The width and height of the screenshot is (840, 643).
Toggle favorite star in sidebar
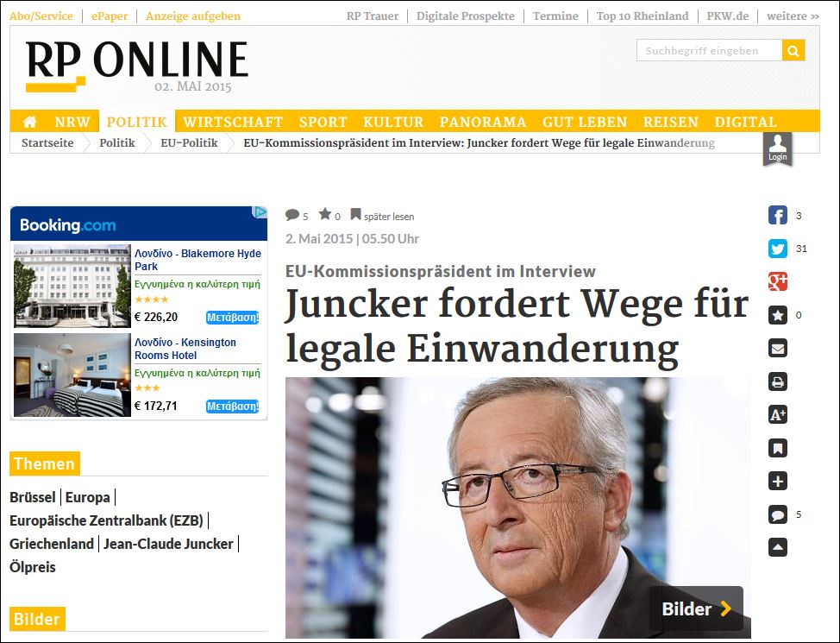778,315
